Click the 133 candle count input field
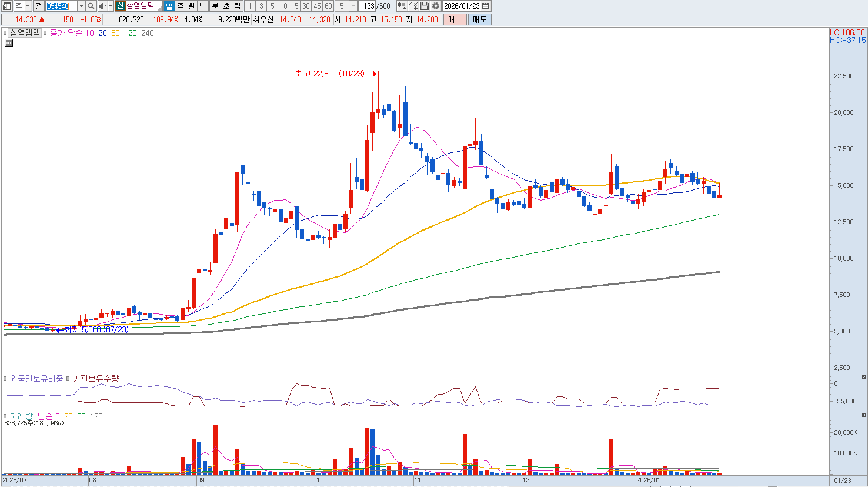The image size is (868, 487). 369,6
